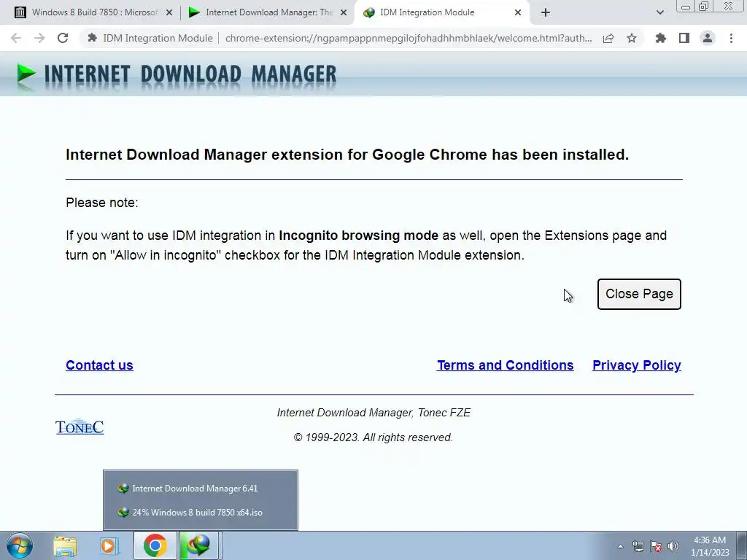
Task: Go back to previous page
Action: click(x=16, y=38)
